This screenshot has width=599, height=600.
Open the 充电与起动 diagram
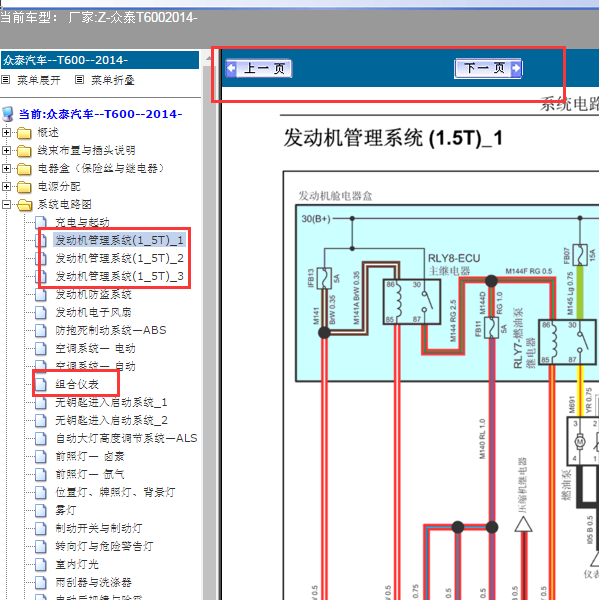coord(82,222)
